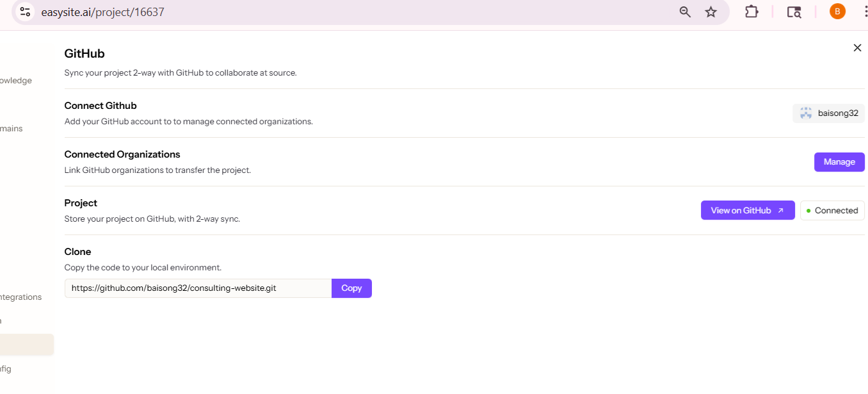Open the Integrations sidebar item

[x=20, y=297]
